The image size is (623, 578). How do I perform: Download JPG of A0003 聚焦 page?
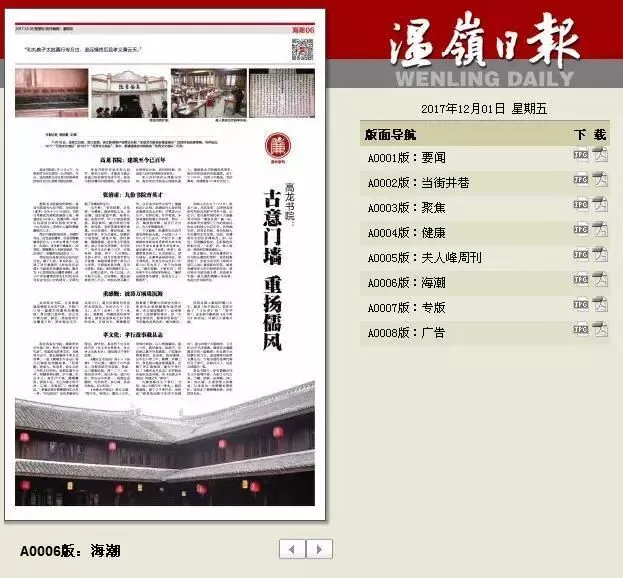580,207
